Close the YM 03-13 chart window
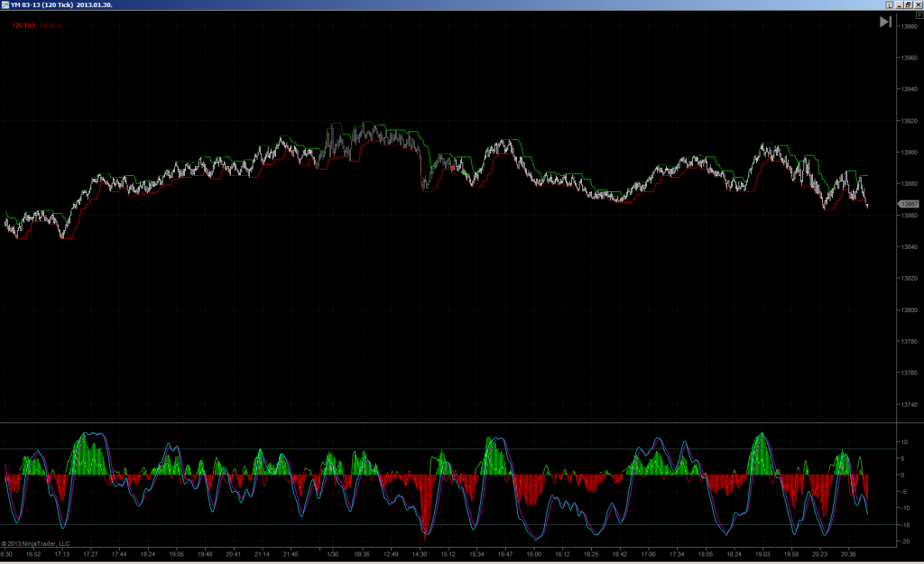The height and width of the screenshot is (564, 924). coord(918,5)
